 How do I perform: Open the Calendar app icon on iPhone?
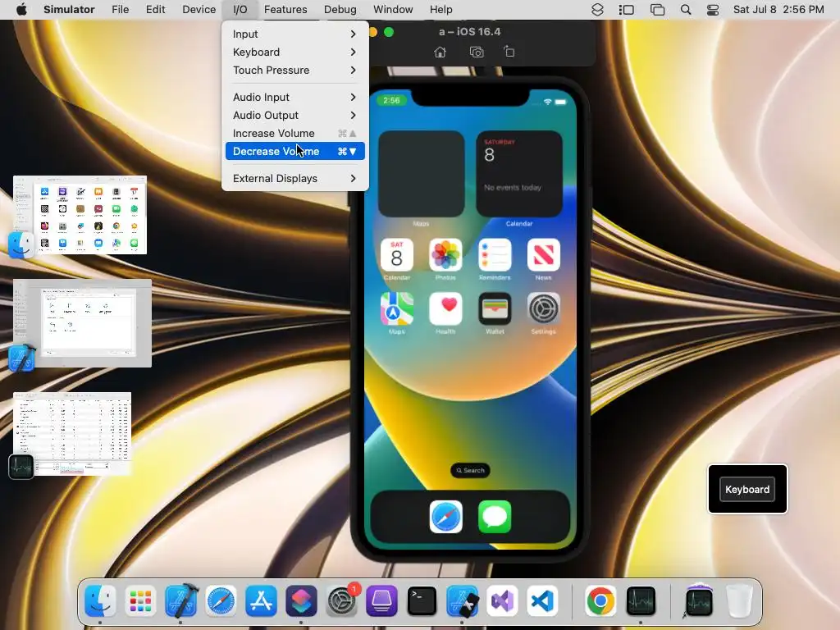pyautogui.click(x=396, y=255)
